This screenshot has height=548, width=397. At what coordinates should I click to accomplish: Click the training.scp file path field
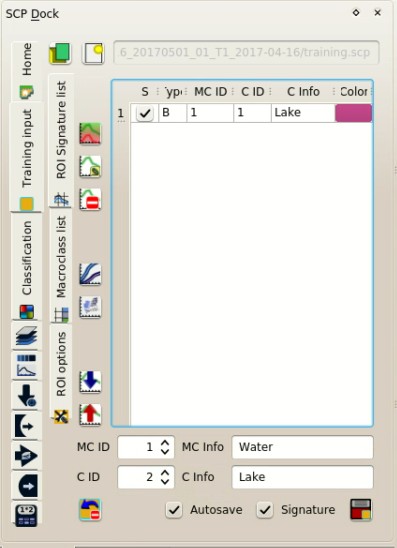coord(246,53)
